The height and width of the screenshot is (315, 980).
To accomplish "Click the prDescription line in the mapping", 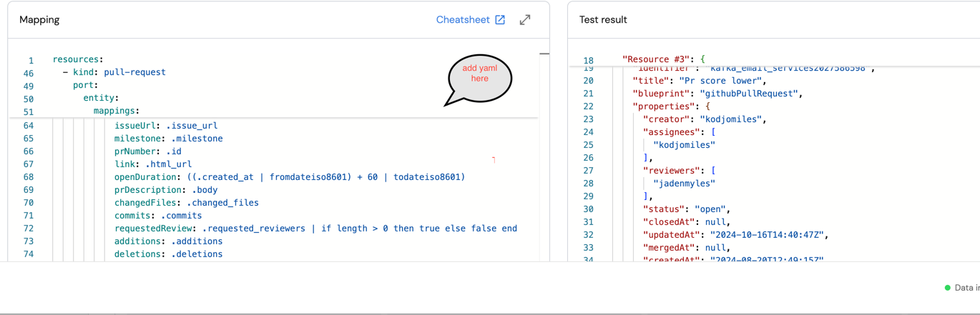I will 165,190.
